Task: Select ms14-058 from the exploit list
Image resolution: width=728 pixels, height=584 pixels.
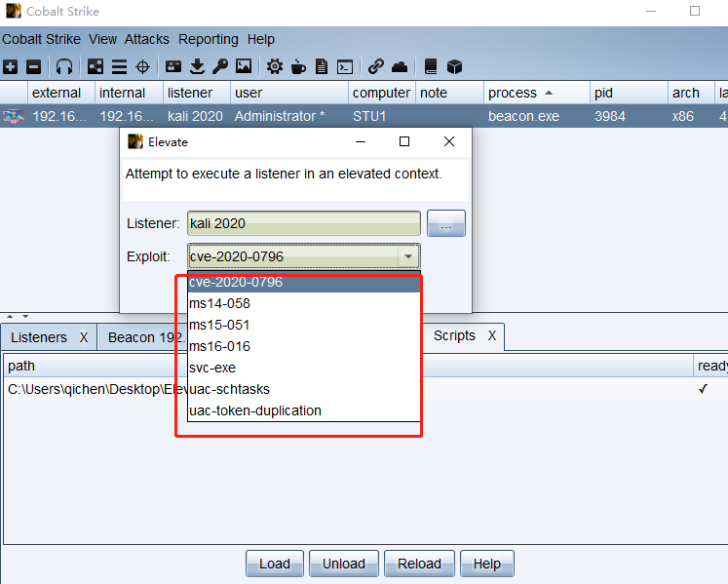Action: coord(304,303)
